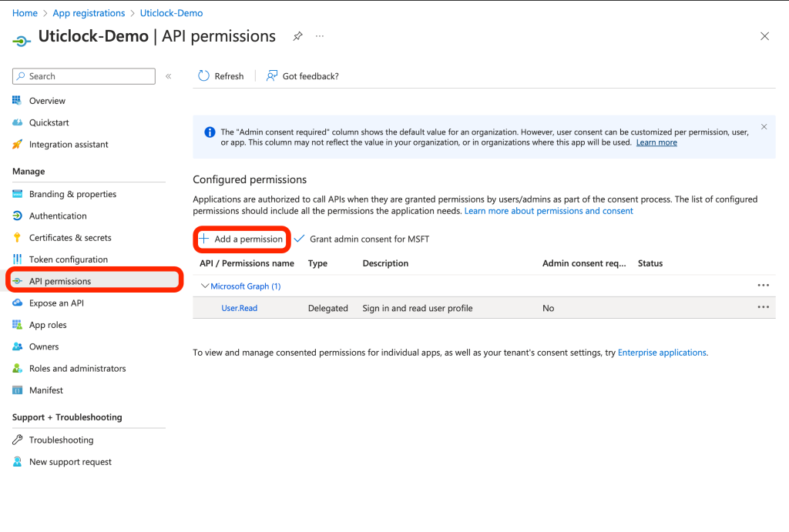
Task: Open the Manifest page
Action: pos(46,390)
